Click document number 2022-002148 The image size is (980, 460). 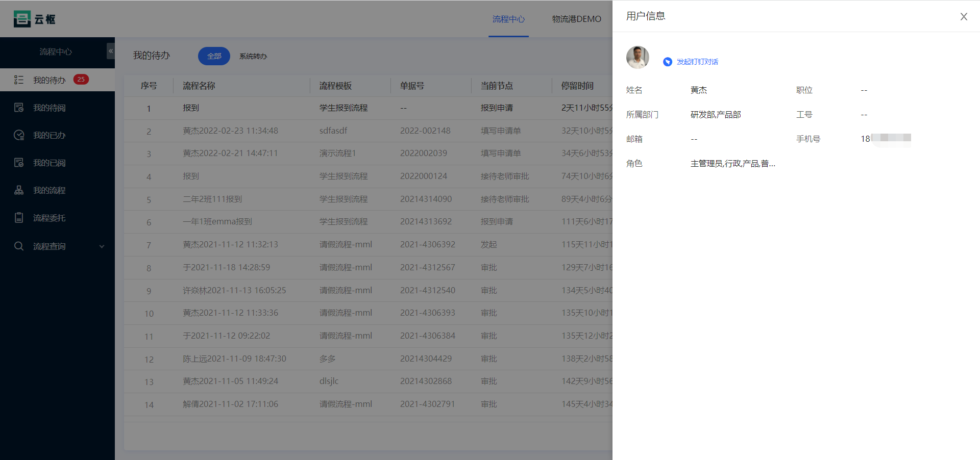click(x=425, y=131)
